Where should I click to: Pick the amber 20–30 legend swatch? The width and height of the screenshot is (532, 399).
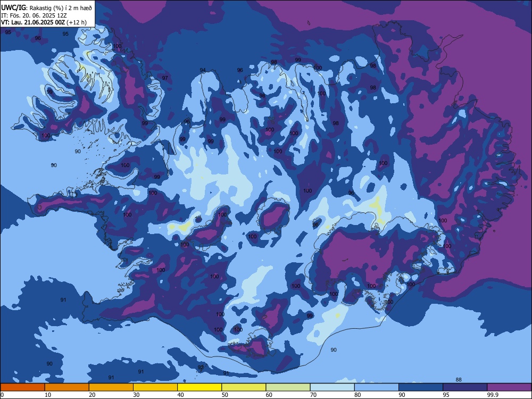tap(111, 387)
